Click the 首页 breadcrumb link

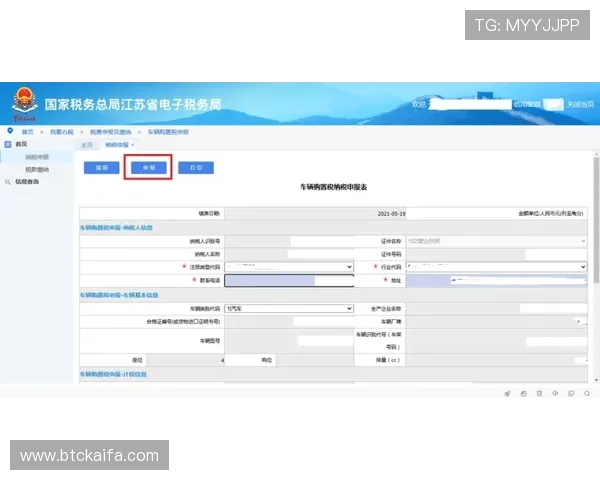coord(28,132)
